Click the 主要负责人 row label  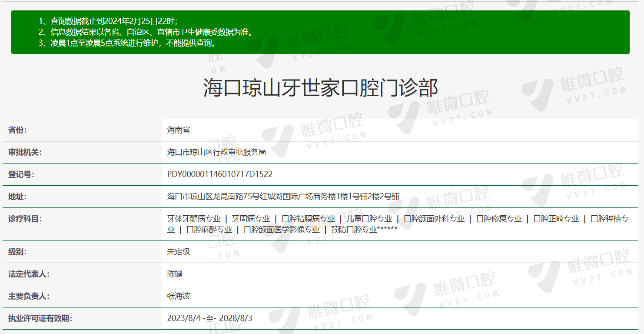pos(29,296)
